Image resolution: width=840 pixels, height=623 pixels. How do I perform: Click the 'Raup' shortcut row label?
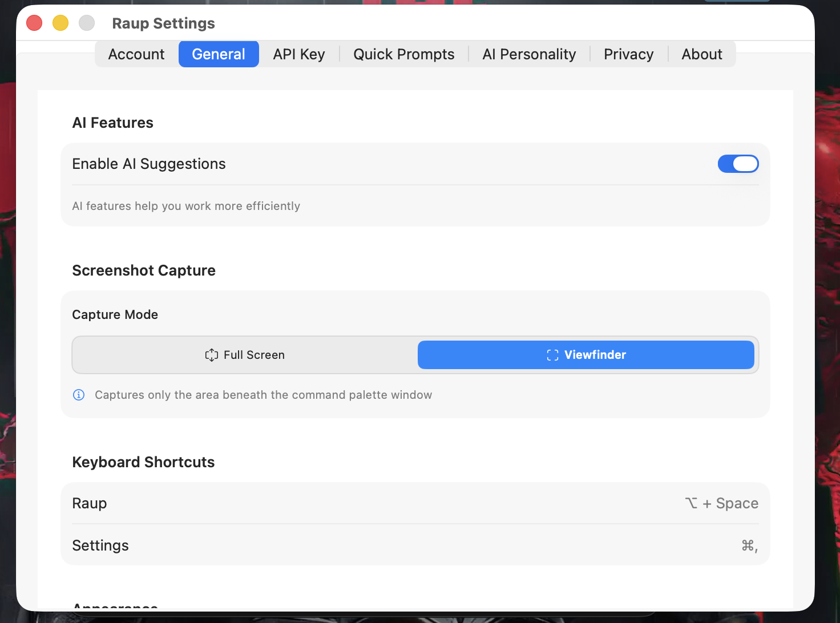(x=90, y=503)
